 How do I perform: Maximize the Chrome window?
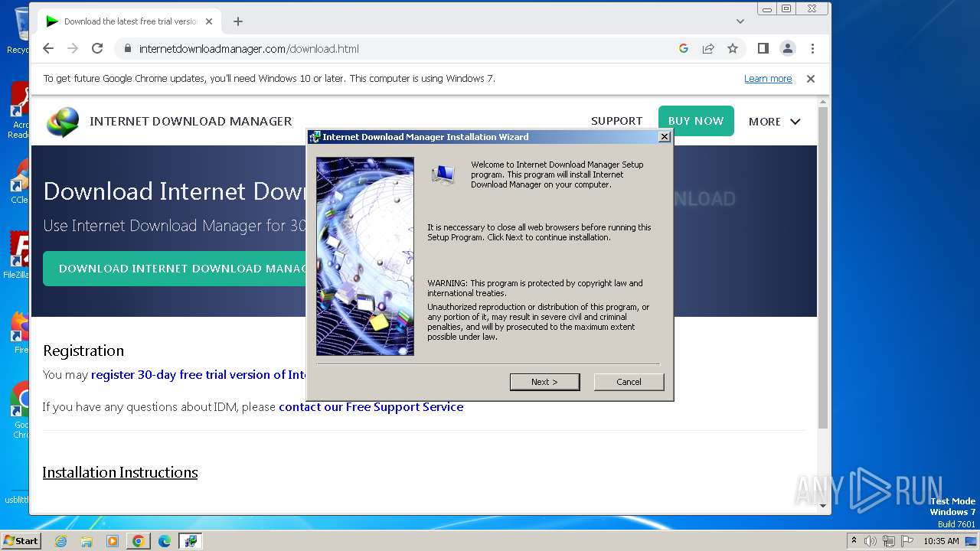pyautogui.click(x=786, y=8)
